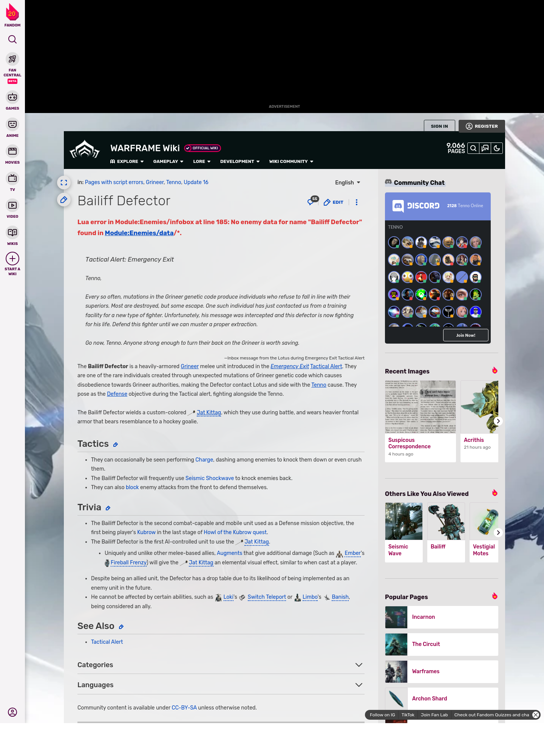544x756 pixels.
Task: Click the Edit page button
Action: pyautogui.click(x=334, y=202)
